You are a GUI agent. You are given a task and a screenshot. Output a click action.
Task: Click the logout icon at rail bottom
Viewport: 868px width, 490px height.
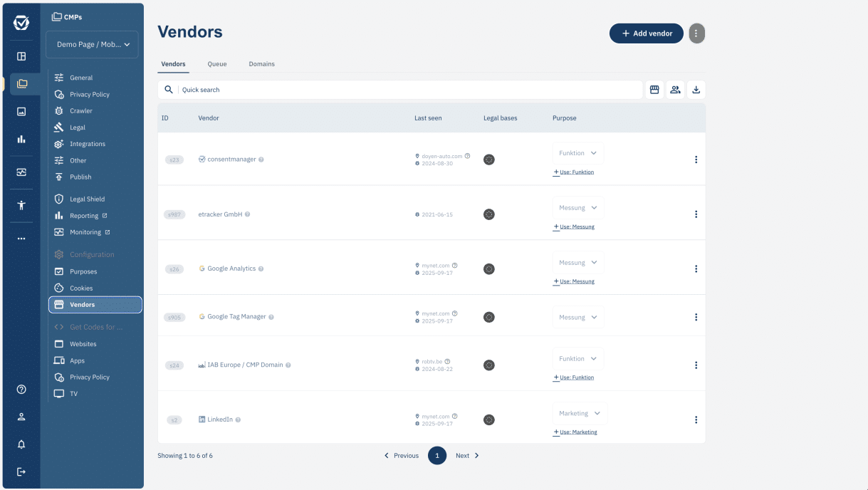(x=21, y=471)
